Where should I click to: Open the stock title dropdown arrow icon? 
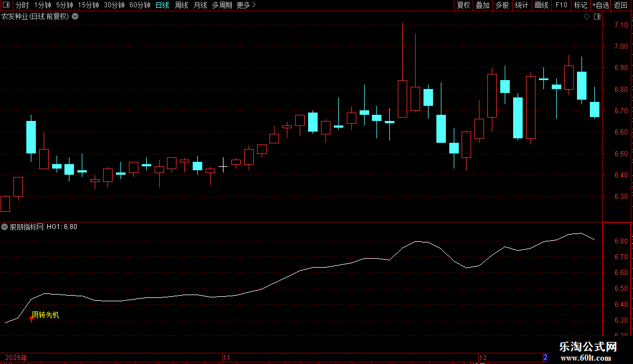click(75, 17)
